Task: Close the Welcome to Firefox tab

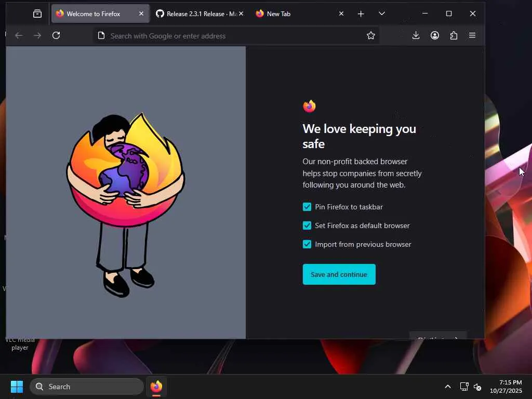Action: click(141, 14)
